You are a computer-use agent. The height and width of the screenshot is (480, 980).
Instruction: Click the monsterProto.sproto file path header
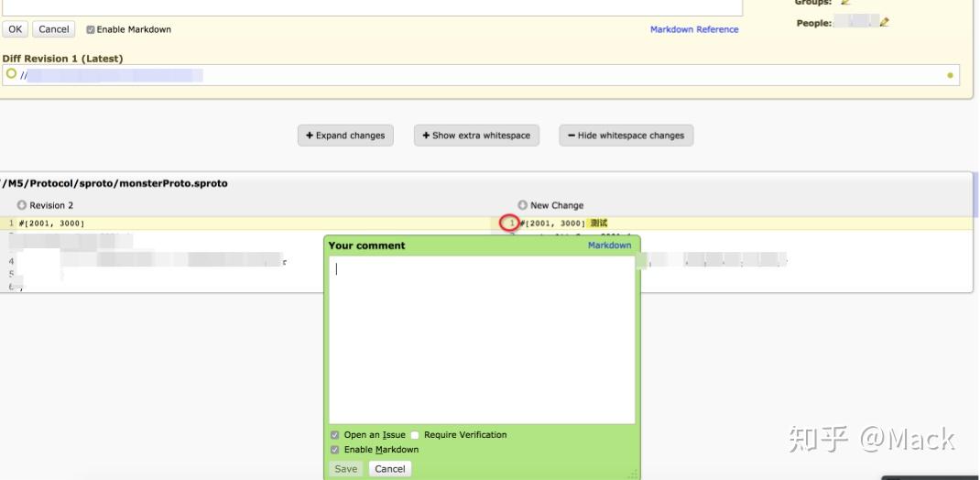coord(115,184)
